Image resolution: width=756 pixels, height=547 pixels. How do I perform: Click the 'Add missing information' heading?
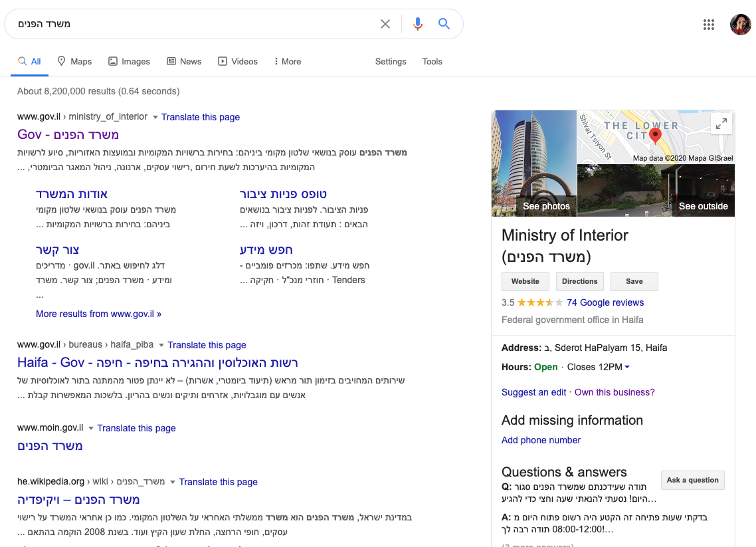[x=572, y=420]
